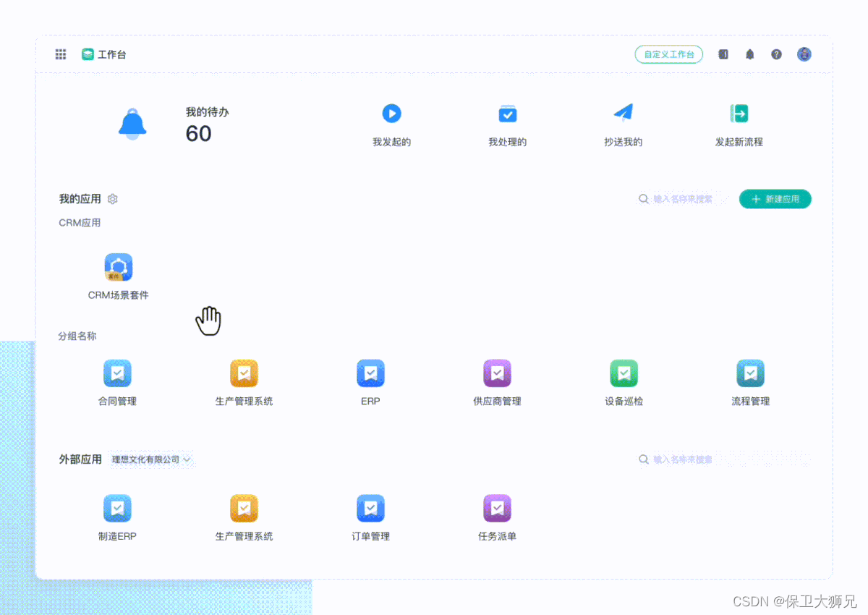Image resolution: width=868 pixels, height=615 pixels.
Task: Click the 新建应用 button
Action: click(775, 199)
